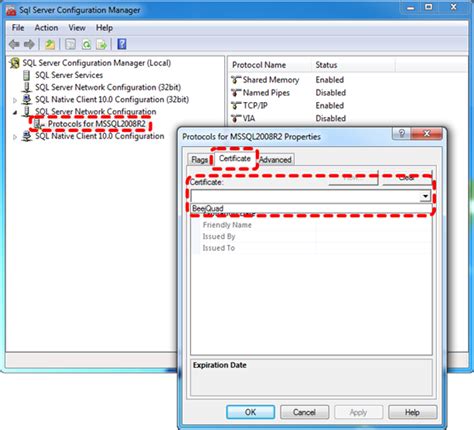Select the Issued To property row
Viewport: 474px width, 430px height.
(x=311, y=248)
